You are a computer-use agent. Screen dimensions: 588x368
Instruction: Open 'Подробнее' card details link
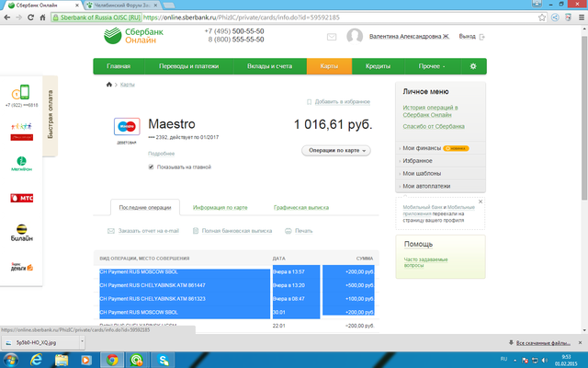click(x=162, y=154)
